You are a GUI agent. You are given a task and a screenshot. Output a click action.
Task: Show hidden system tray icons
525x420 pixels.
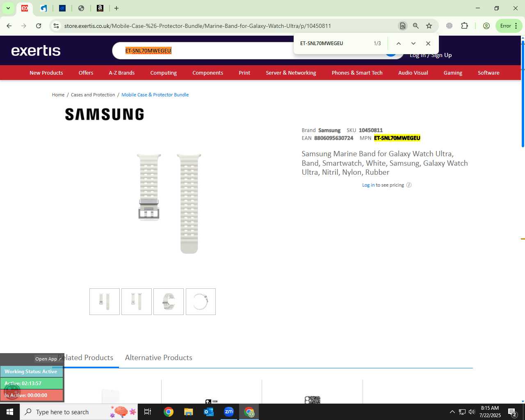coord(452,412)
